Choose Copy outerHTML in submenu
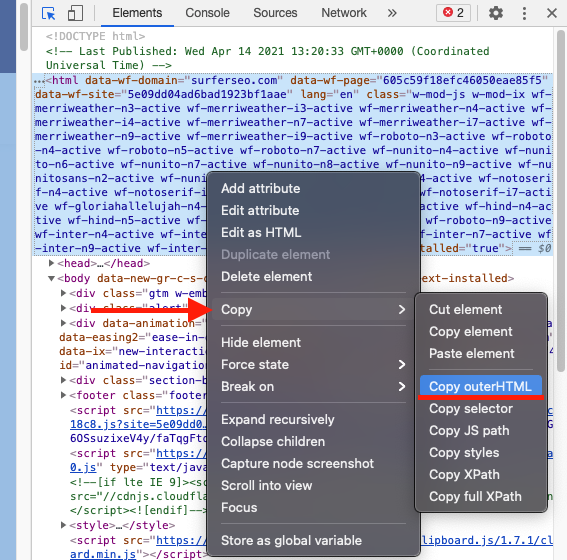Screen dimensions: 567x560 481,386
